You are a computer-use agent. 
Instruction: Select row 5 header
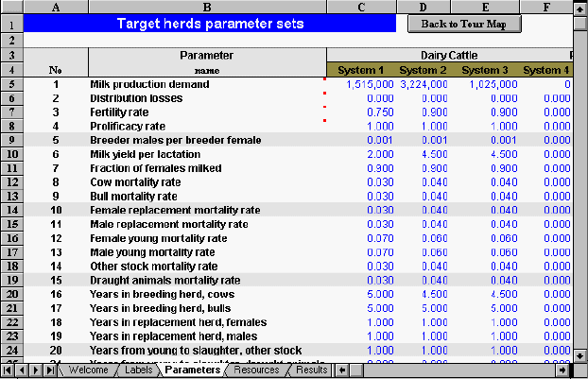coord(10,84)
